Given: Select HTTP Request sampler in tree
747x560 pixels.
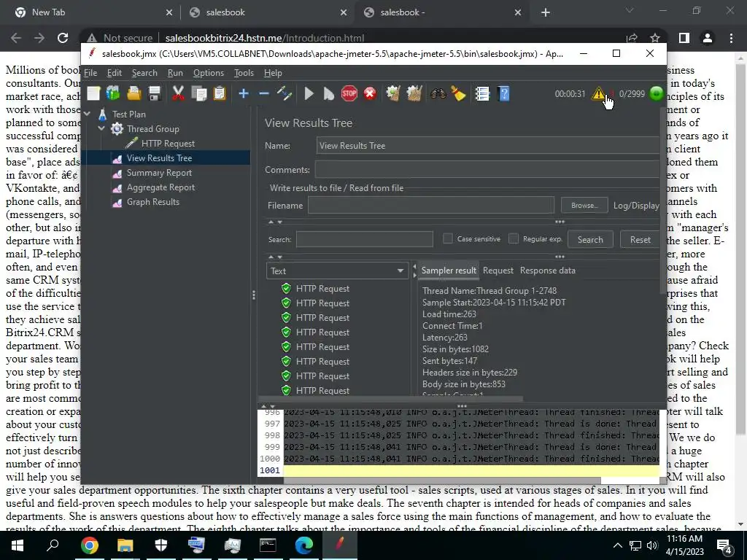Looking at the screenshot, I should point(168,144).
